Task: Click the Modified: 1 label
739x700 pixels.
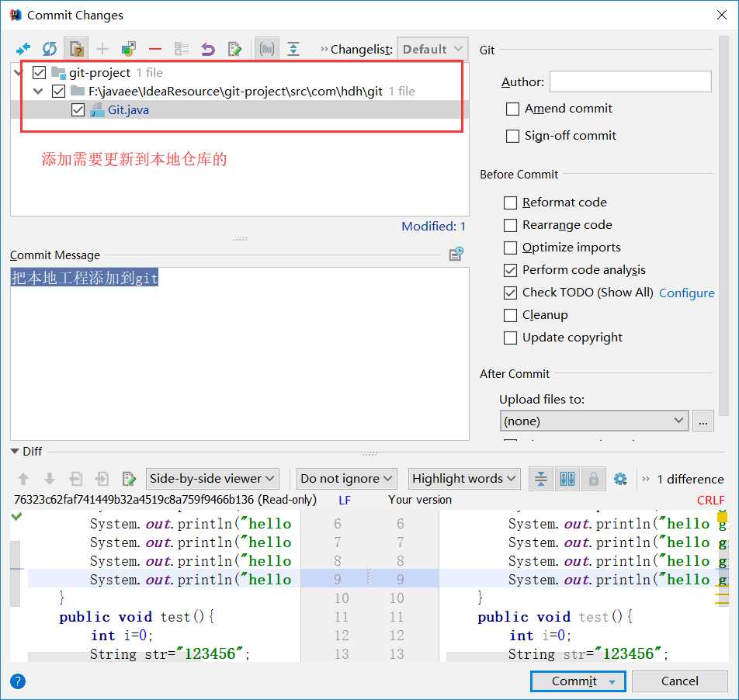Action: tap(433, 226)
